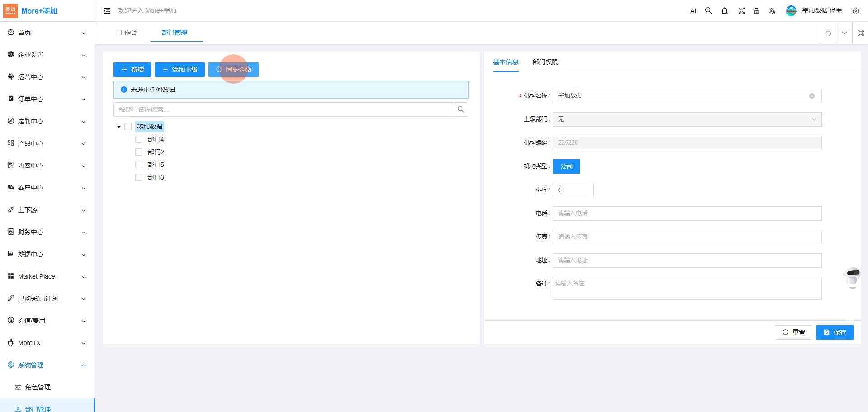The image size is (868, 412).
Task: Open the settings gear in header
Action: coord(855,11)
